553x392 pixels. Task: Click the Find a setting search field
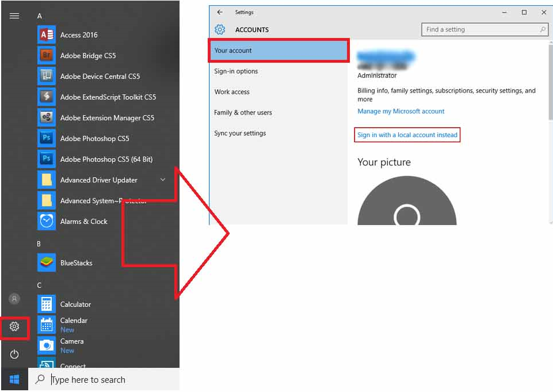[485, 29]
